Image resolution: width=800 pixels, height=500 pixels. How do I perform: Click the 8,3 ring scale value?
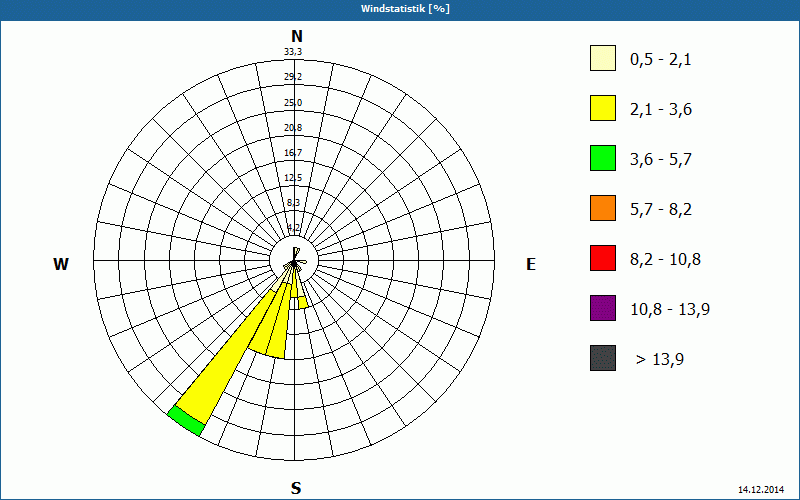(x=293, y=203)
